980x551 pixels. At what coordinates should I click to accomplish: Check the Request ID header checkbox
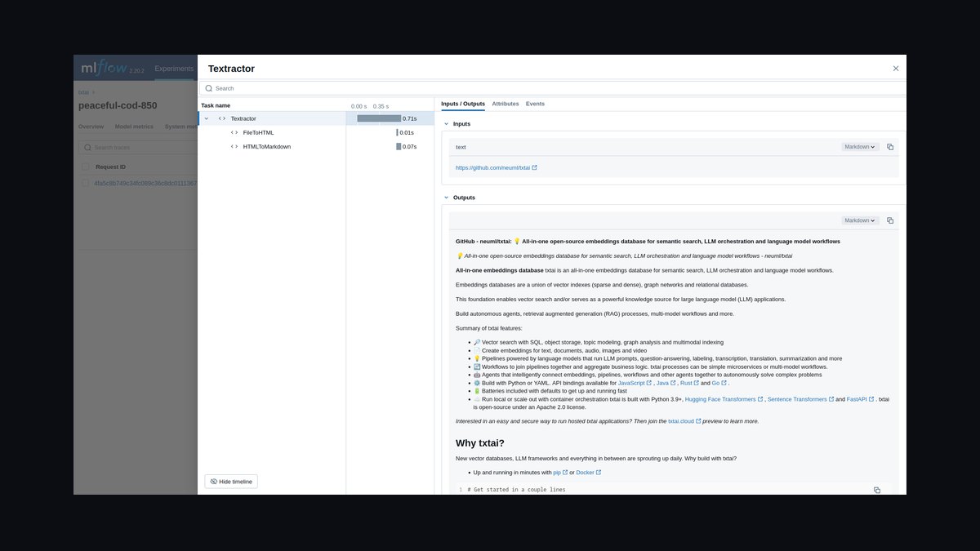tap(85, 167)
